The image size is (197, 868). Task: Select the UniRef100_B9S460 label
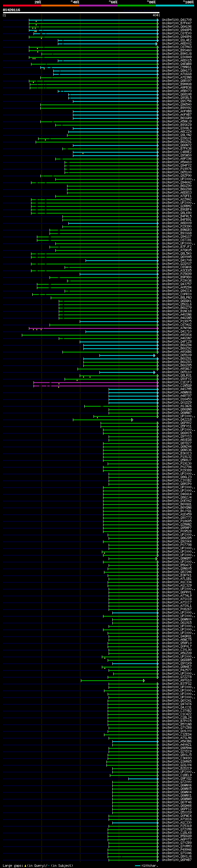pos(176,50)
